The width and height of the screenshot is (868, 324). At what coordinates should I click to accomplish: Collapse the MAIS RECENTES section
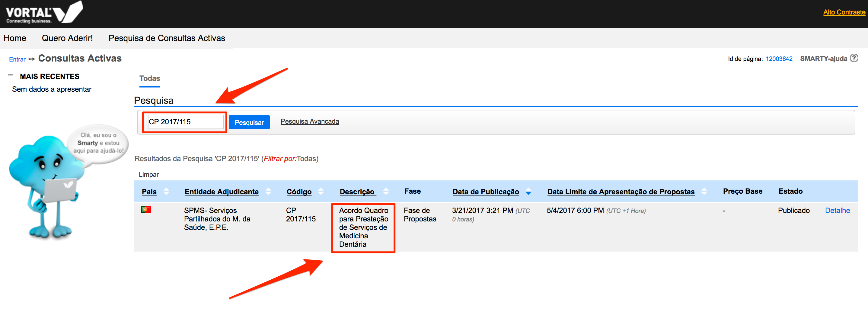pyautogui.click(x=11, y=75)
